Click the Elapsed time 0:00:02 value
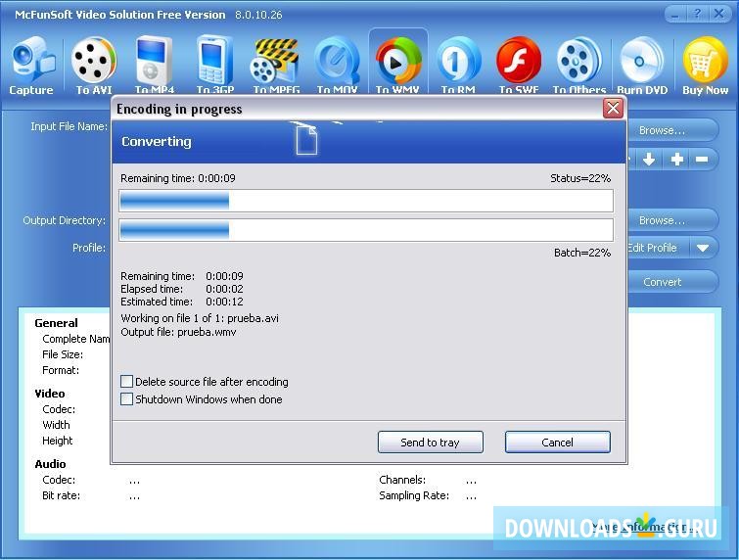Screen dimensions: 739x560 [x=224, y=289]
